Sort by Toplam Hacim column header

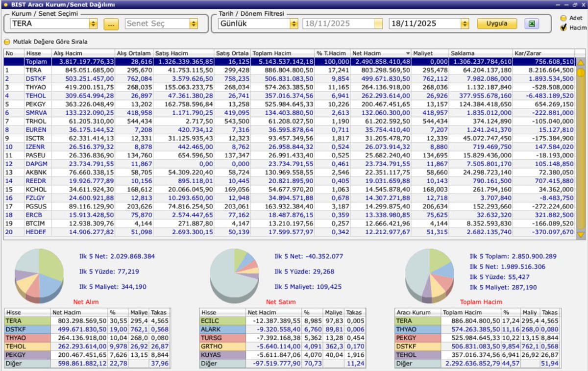click(x=283, y=53)
